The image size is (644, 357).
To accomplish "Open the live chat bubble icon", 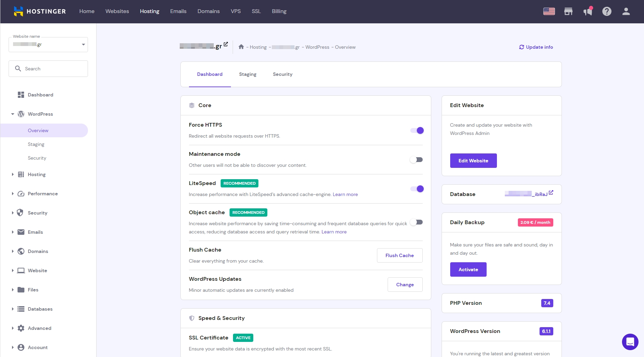I will point(630,342).
